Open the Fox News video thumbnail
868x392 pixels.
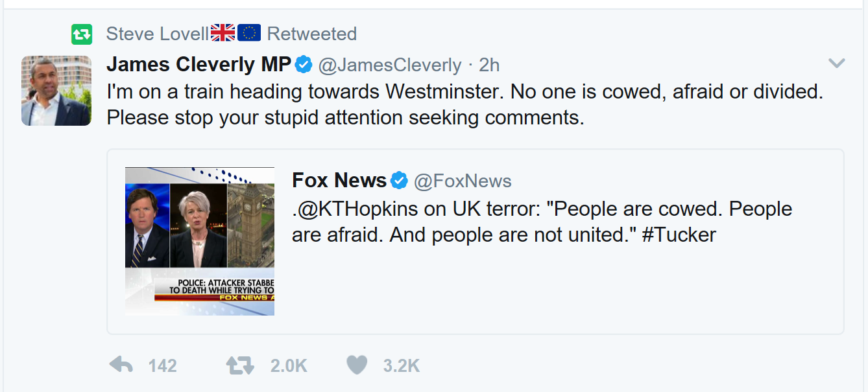pyautogui.click(x=200, y=241)
